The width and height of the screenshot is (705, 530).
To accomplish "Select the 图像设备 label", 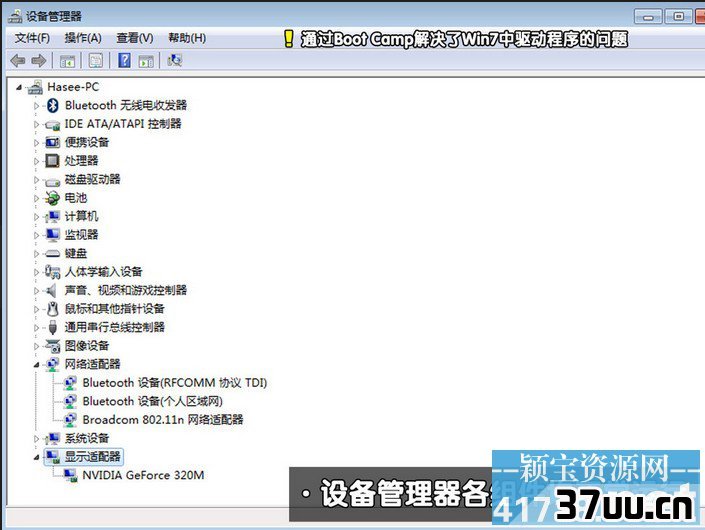I will [x=87, y=345].
